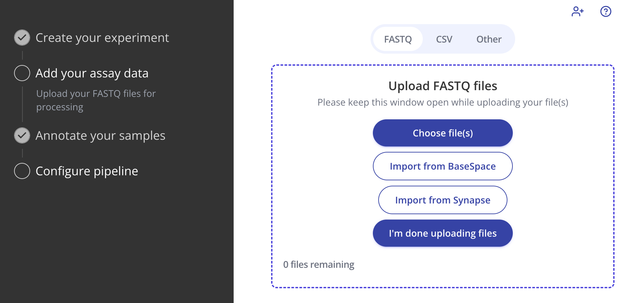Click the Create your experiment checkmark circle
This screenshot has height=303, width=644.
(x=22, y=38)
